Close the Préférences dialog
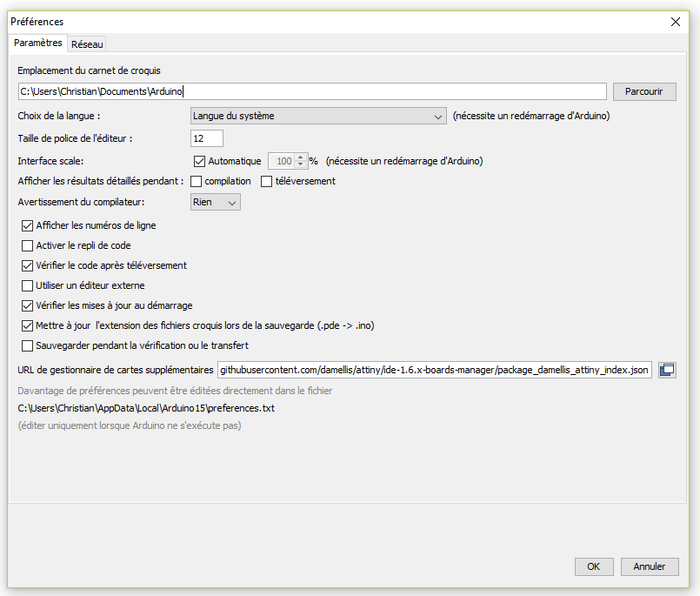This screenshot has height=596, width=700. coord(676,22)
